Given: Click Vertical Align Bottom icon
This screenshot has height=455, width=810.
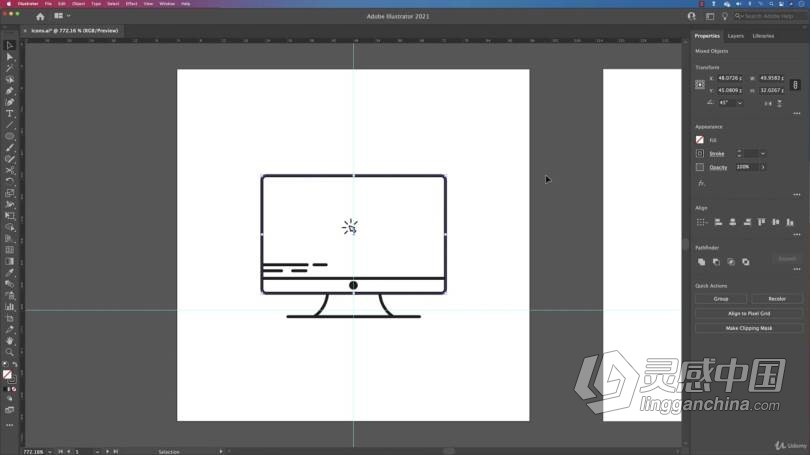Looking at the screenshot, I should [x=790, y=222].
